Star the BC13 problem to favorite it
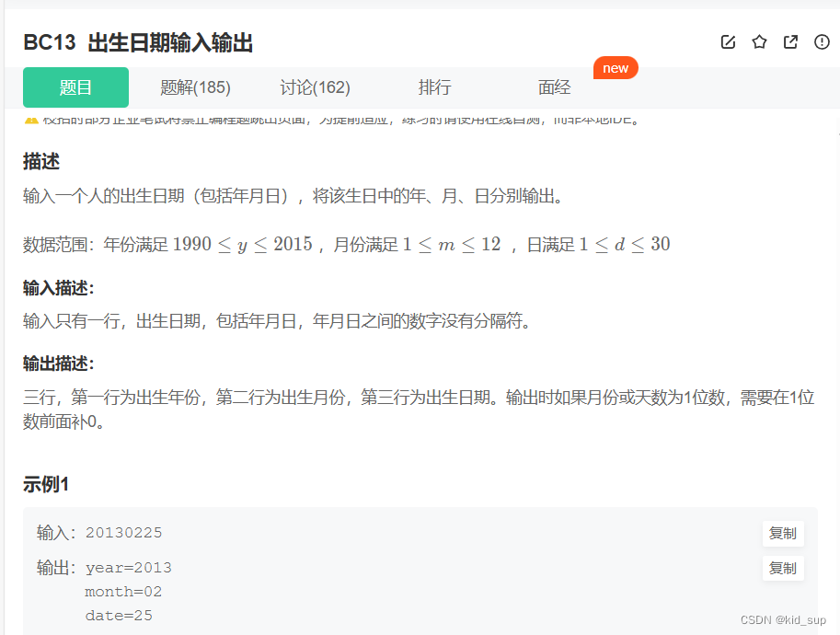Image resolution: width=840 pixels, height=635 pixels. [x=759, y=41]
